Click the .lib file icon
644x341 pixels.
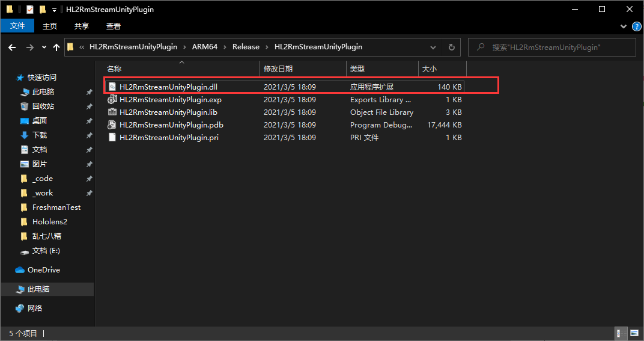coord(112,112)
